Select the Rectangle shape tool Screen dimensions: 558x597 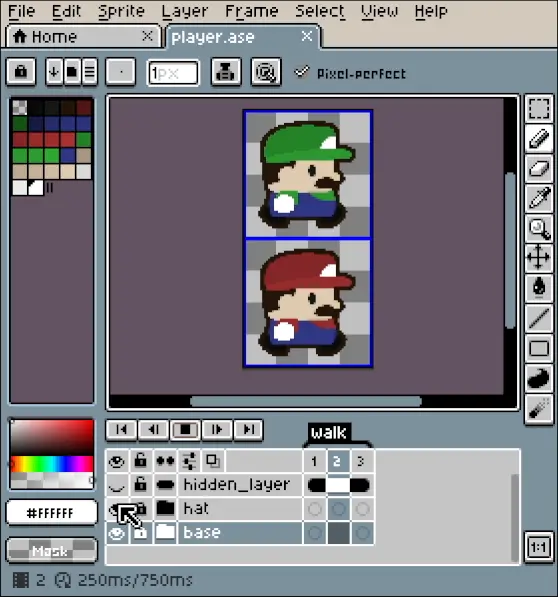(x=539, y=347)
